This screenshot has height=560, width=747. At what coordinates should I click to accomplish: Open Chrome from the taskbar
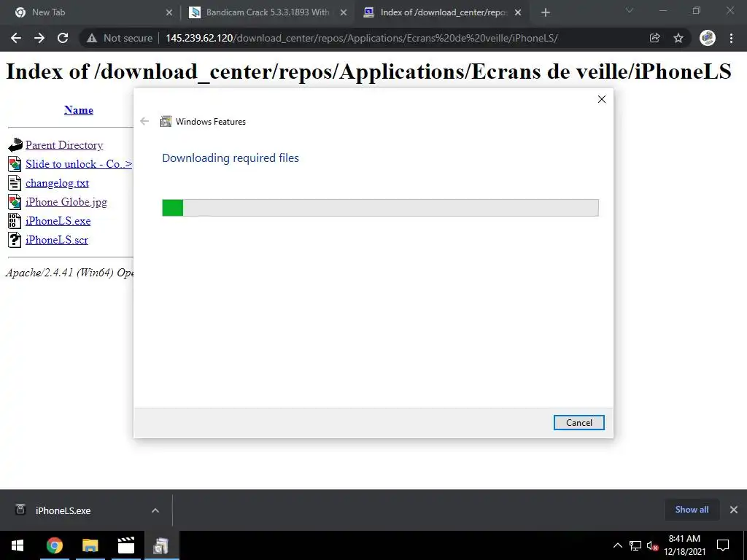point(54,545)
